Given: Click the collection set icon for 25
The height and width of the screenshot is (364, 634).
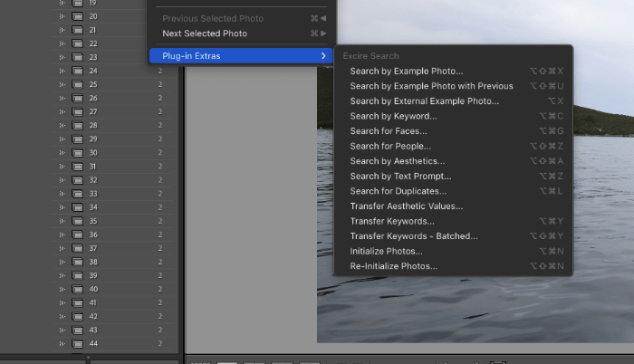Looking at the screenshot, I should point(77,84).
